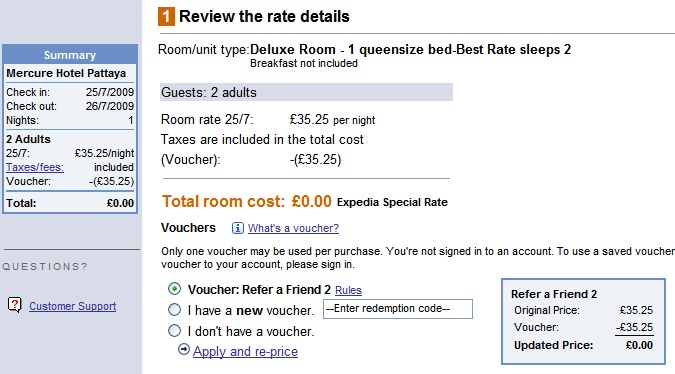The width and height of the screenshot is (675, 374).
Task: Click the Apply and re-price link
Action: pyautogui.click(x=245, y=351)
